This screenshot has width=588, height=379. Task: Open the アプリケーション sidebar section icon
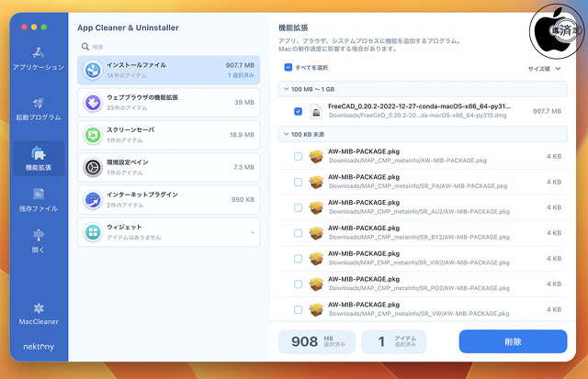point(39,52)
